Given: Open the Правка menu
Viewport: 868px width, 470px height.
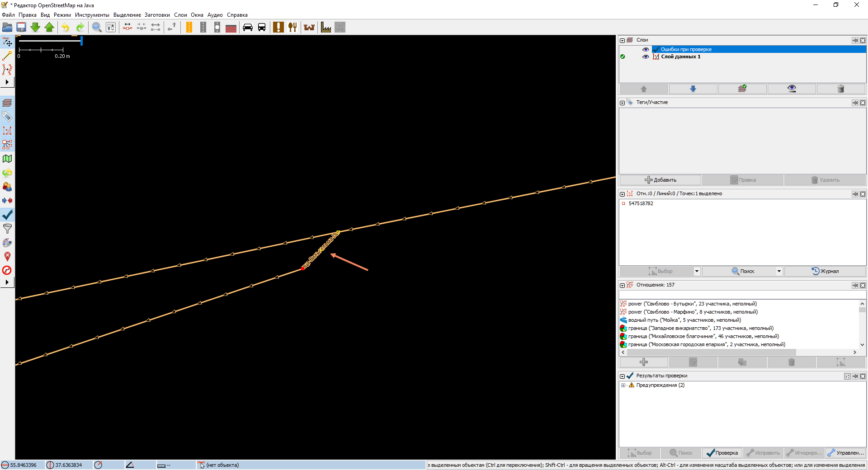Looking at the screenshot, I should click(28, 15).
